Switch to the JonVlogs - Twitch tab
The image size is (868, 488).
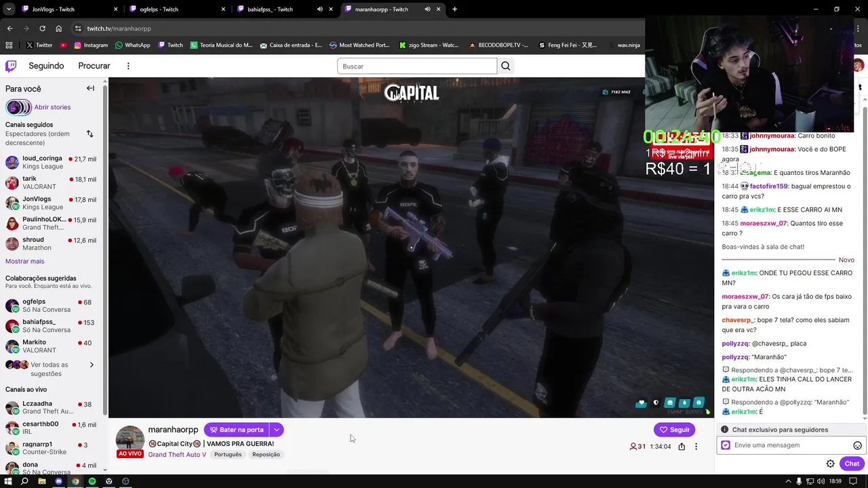68,9
